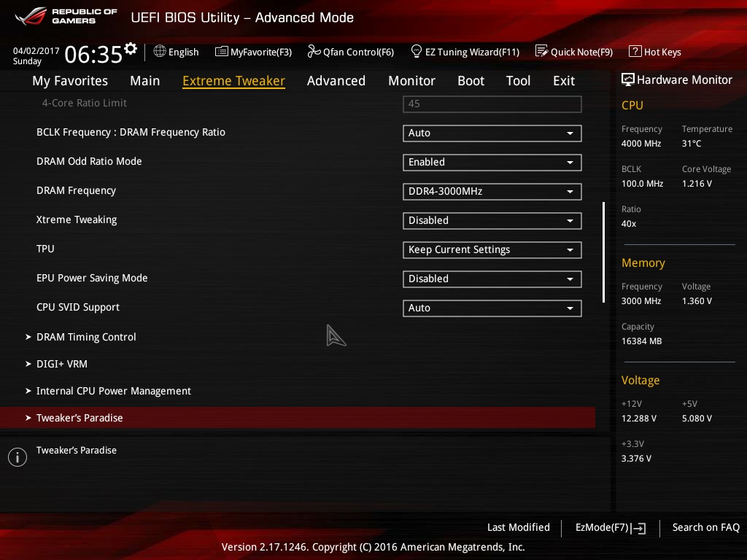
Task: Open the Tool tab
Action: tap(519, 81)
